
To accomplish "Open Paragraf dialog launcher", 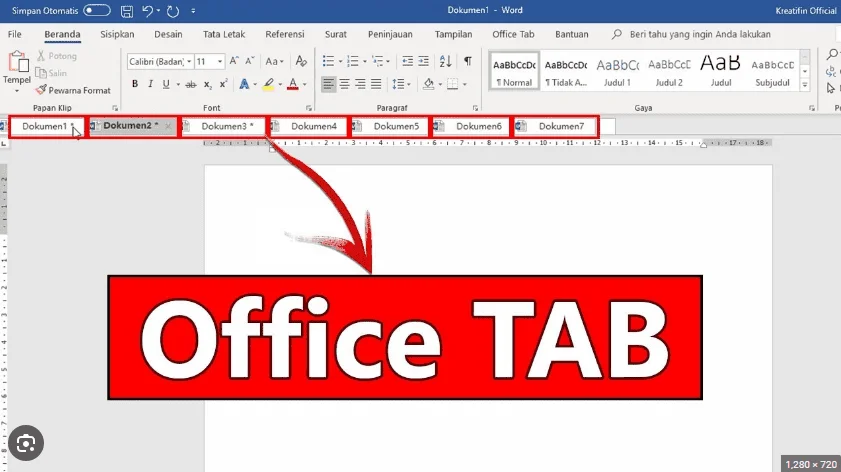I will [x=475, y=108].
